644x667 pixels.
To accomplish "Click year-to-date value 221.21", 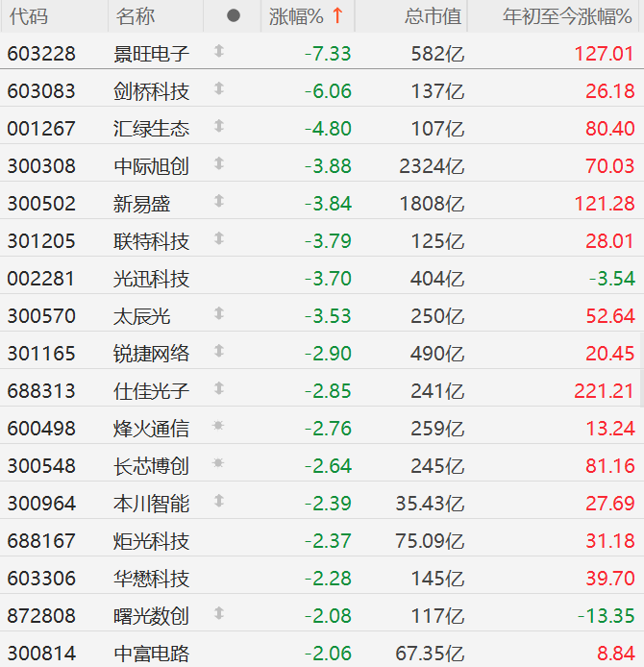I will coord(605,391).
